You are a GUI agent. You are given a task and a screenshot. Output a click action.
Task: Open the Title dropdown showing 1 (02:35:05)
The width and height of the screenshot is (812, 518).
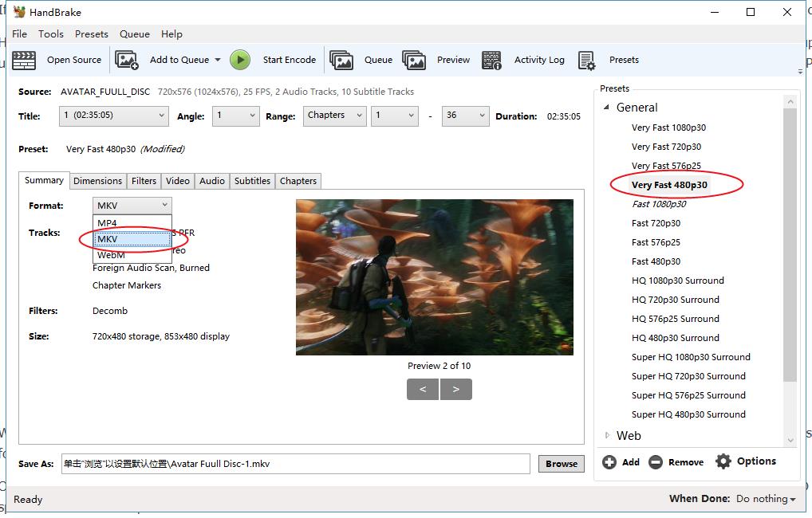tap(114, 116)
